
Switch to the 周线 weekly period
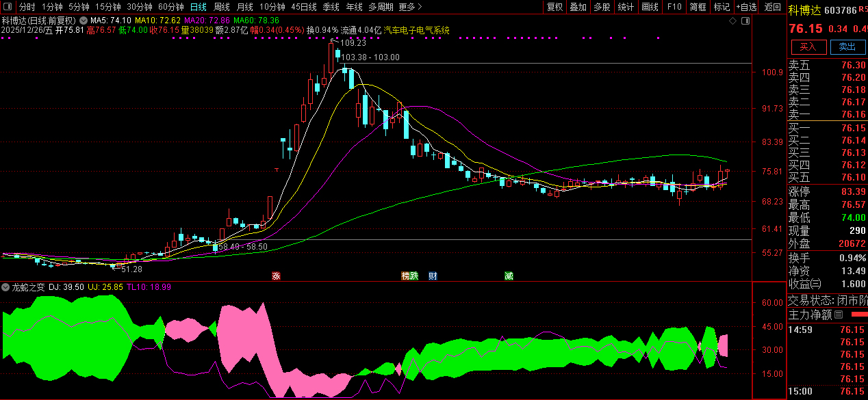(x=221, y=7)
